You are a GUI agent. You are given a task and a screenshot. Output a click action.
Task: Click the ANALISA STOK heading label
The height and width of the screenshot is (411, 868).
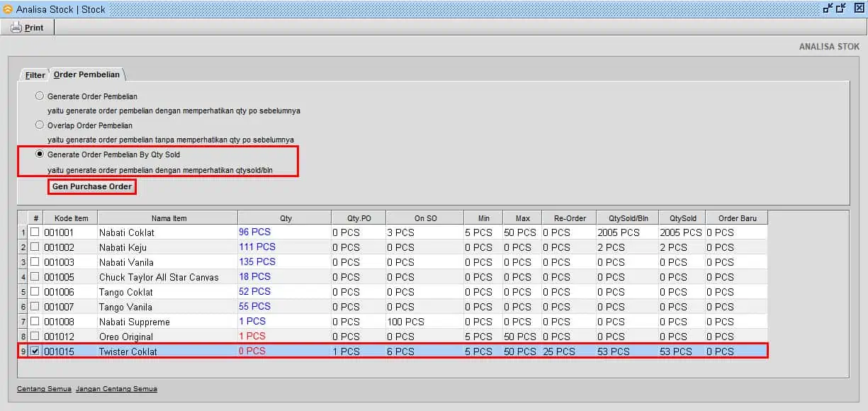pyautogui.click(x=829, y=47)
